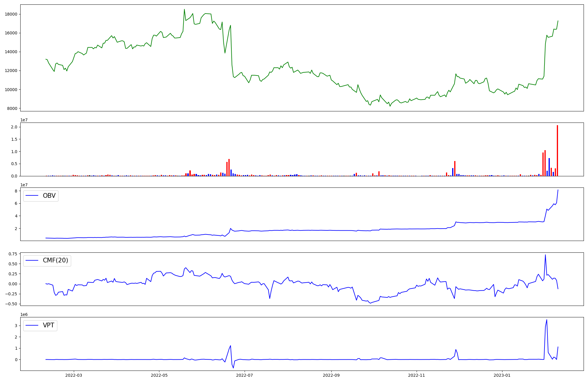
Task: Click the OBV legend label
Action: [49, 196]
